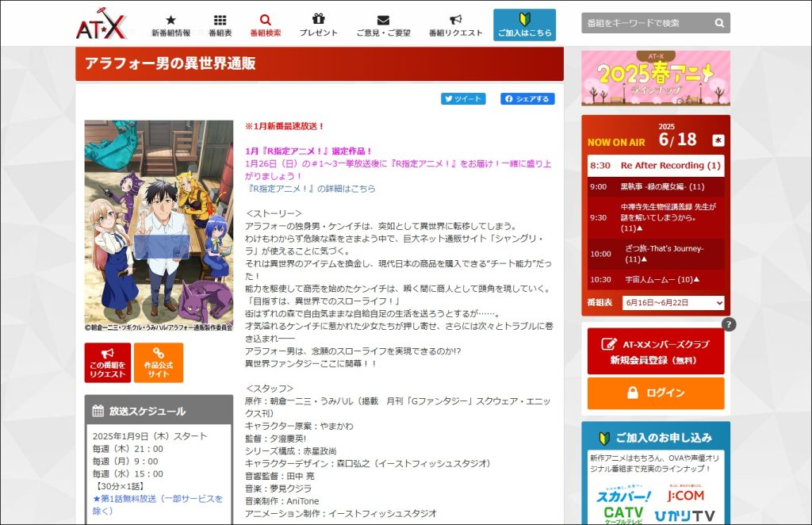Click the circular ? help icon
Image resolution: width=812 pixels, height=525 pixels.
coord(730,324)
